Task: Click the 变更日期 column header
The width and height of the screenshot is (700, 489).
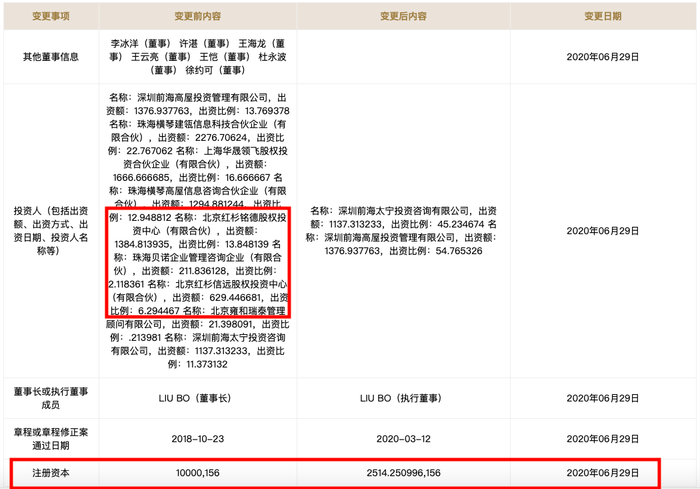Action: click(603, 17)
